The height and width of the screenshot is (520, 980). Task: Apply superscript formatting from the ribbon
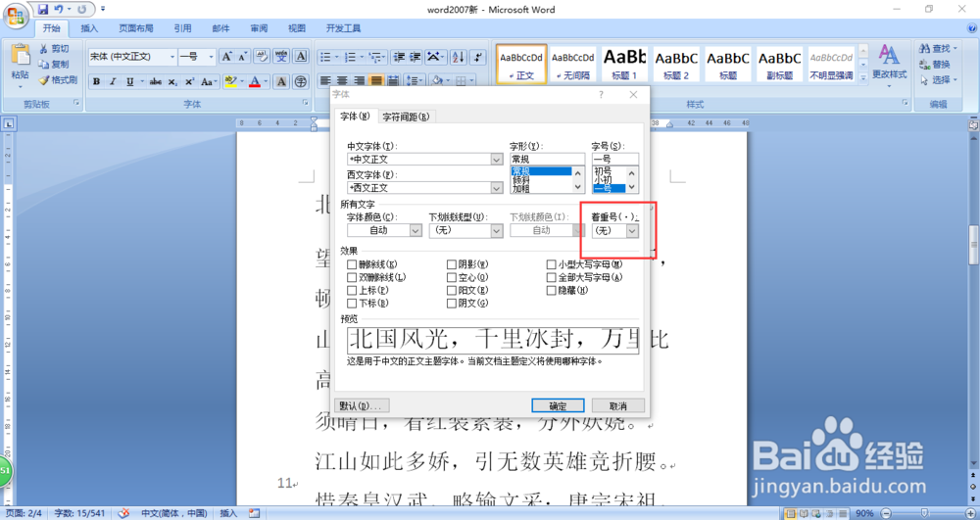[x=189, y=82]
